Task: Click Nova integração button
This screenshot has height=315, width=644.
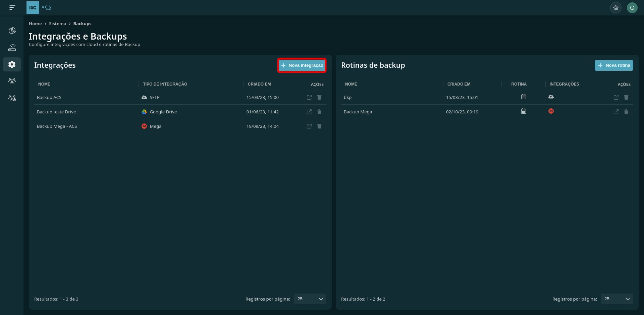Action: tap(302, 65)
